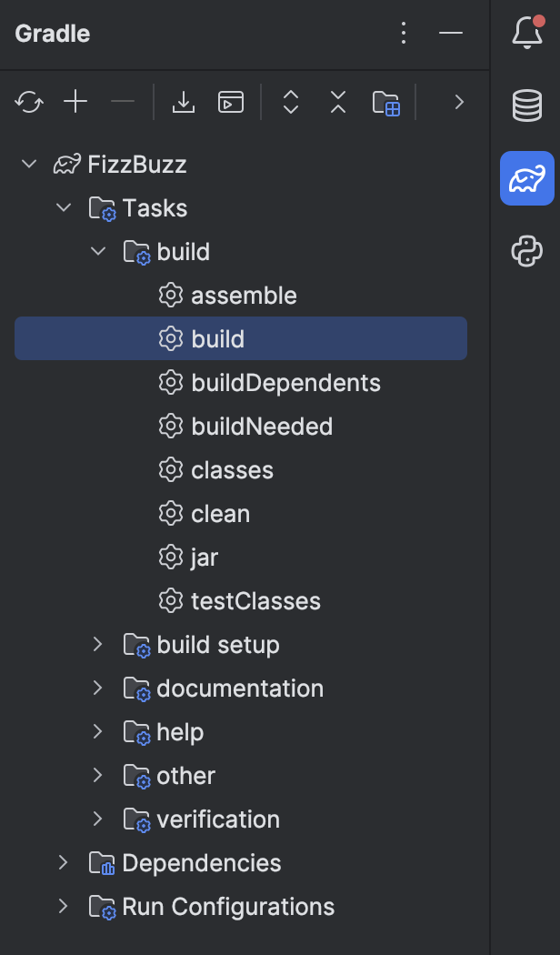Image resolution: width=560 pixels, height=955 pixels.
Task: Collapse the build tasks folder
Action: point(97,251)
